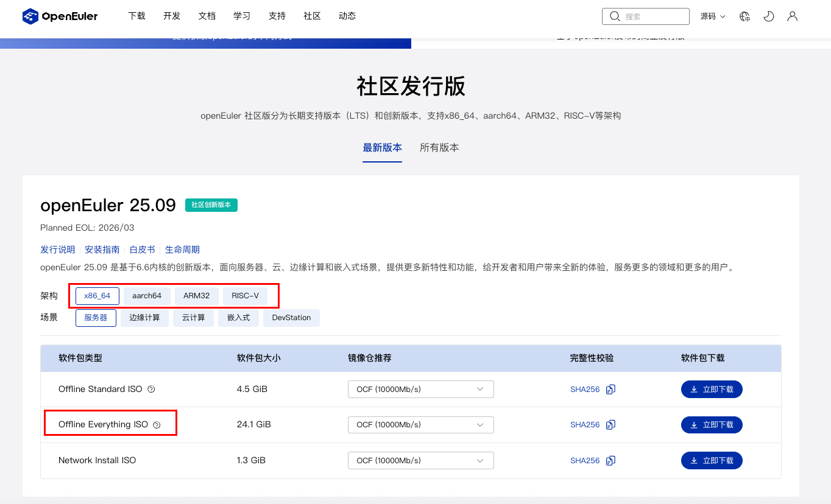Copy SHA256 for Offline Everything ISO
The width and height of the screenshot is (831, 504).
tap(611, 425)
